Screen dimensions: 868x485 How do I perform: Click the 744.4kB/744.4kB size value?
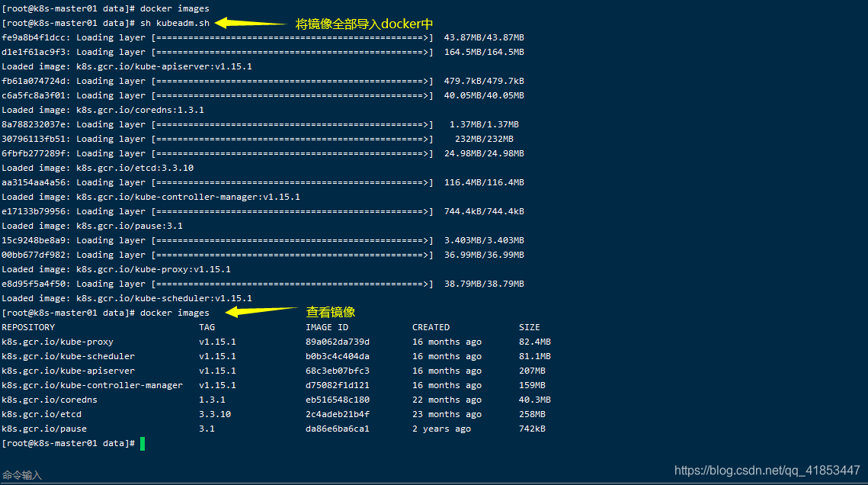484,211
